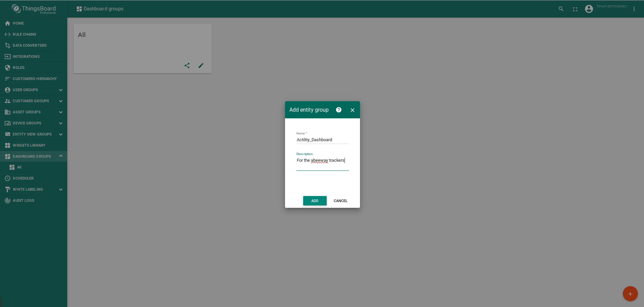This screenshot has height=307, width=644.
Task: Go to Widgets Library
Action: 29,145
